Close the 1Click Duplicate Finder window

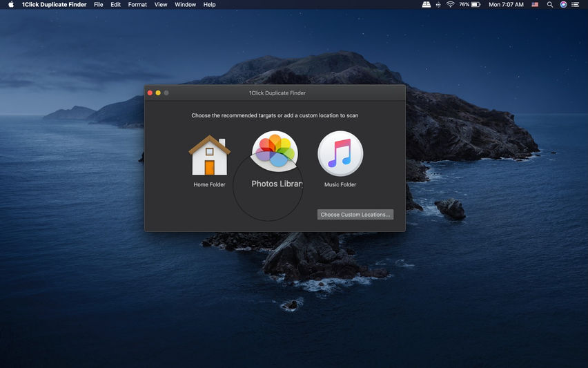pyautogui.click(x=150, y=93)
